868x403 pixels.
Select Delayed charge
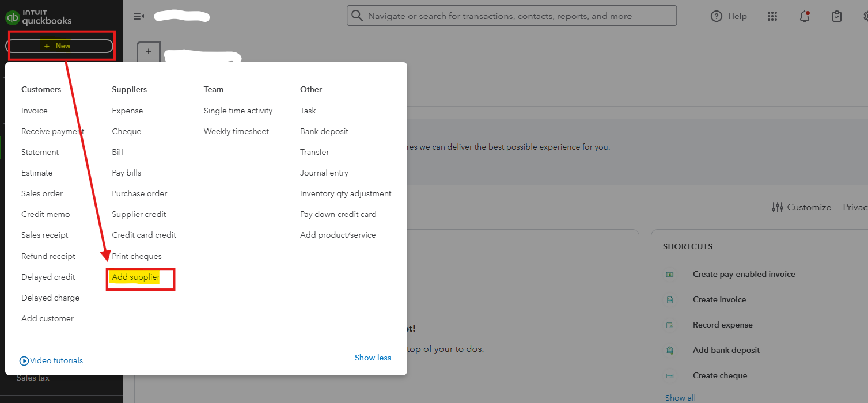click(x=51, y=298)
